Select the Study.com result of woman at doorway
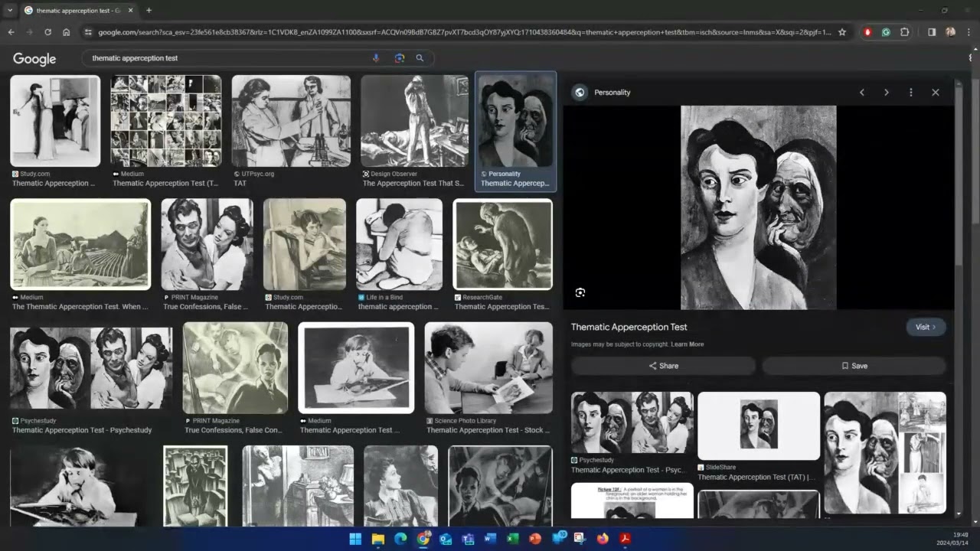 pyautogui.click(x=55, y=121)
